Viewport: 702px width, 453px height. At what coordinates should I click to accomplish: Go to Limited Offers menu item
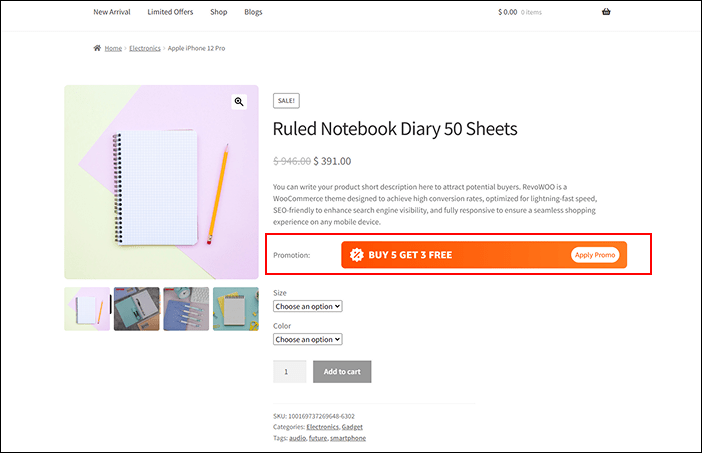click(171, 12)
